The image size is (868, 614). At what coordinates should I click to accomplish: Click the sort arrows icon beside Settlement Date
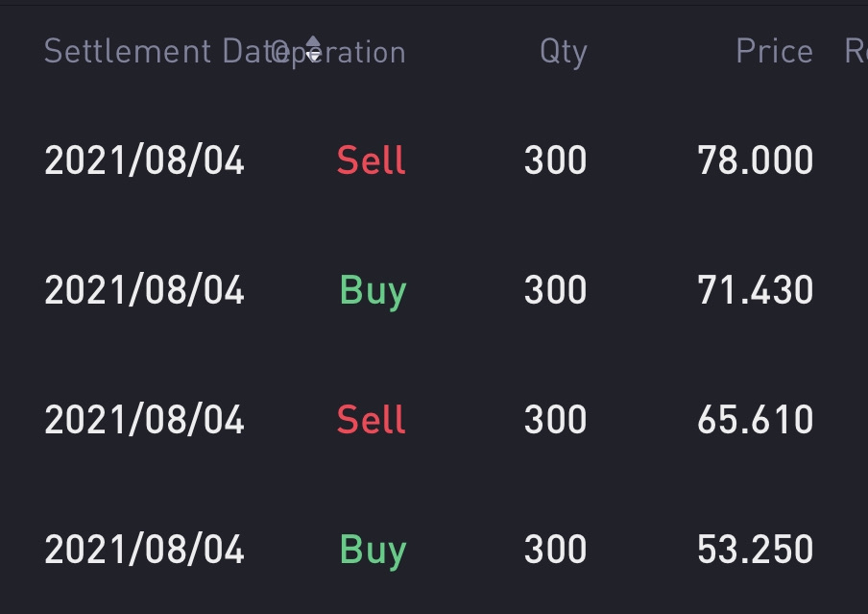pyautogui.click(x=313, y=49)
